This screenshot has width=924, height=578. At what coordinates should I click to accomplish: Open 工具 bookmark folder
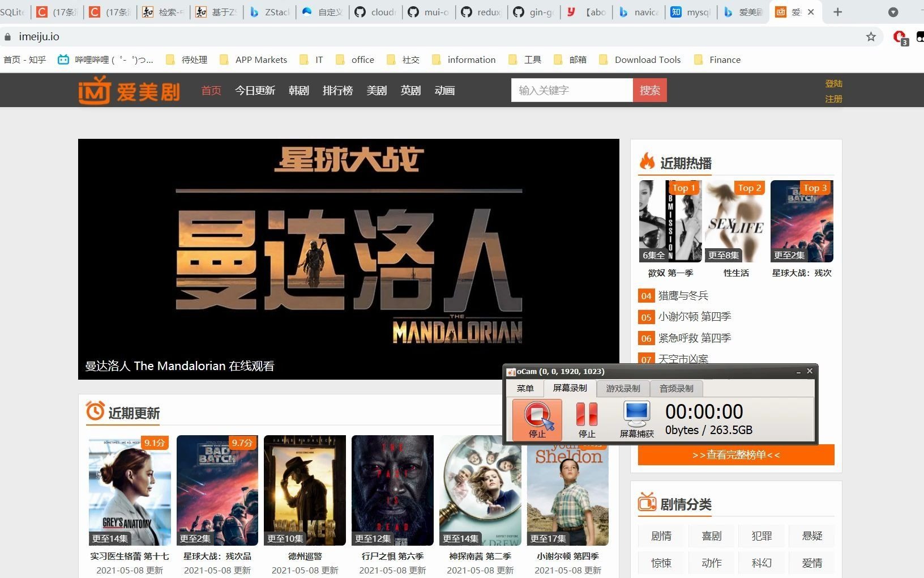point(525,59)
